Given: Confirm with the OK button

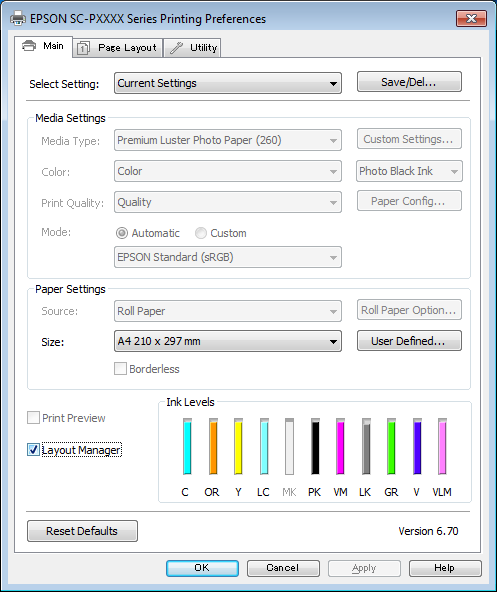Looking at the screenshot, I should click(202, 568).
